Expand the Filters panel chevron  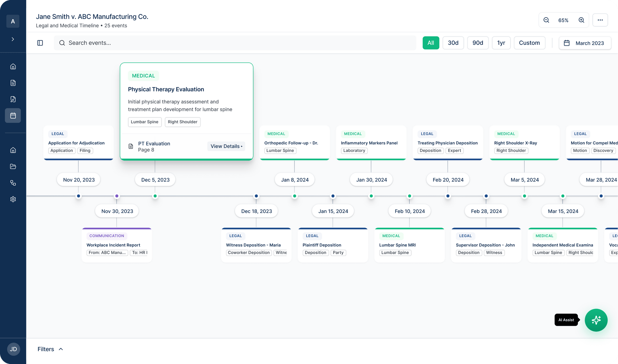61,349
